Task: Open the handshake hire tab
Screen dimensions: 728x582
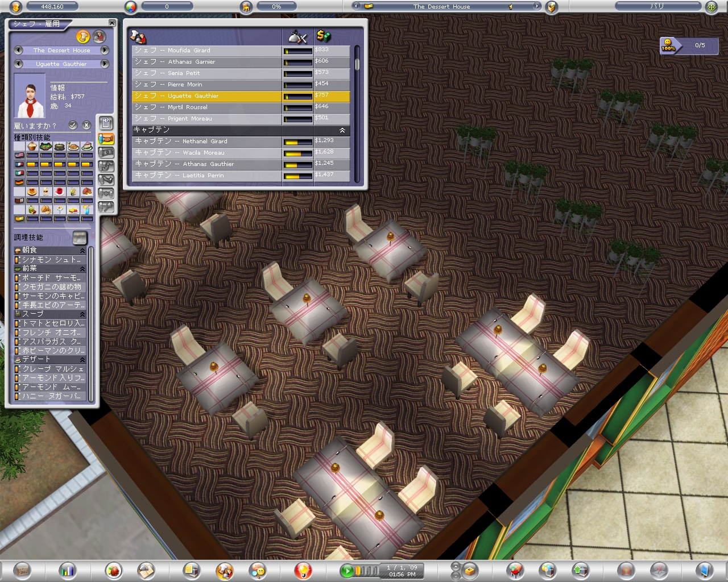Action: pos(106,139)
